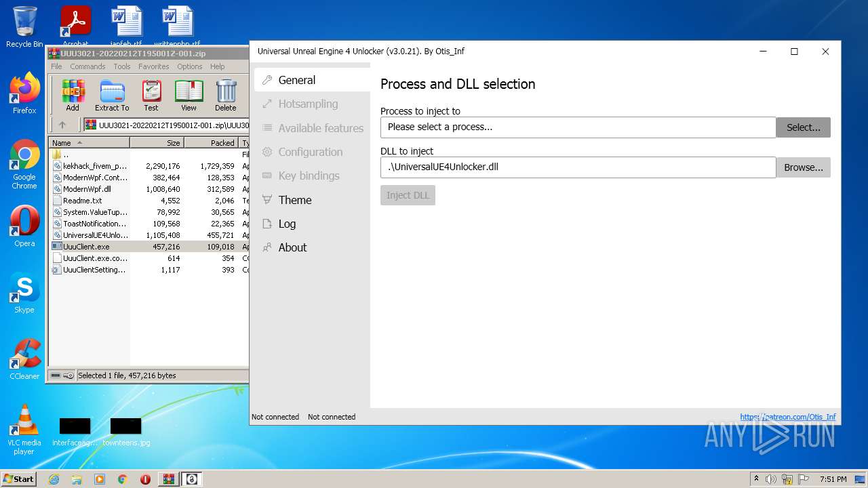
Task: Open WinRAR Help menu
Action: tap(217, 66)
